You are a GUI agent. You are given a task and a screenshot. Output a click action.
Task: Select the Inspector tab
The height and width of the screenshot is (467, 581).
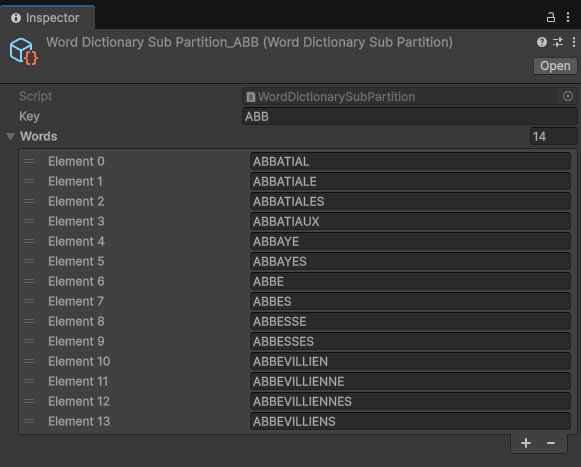47,18
